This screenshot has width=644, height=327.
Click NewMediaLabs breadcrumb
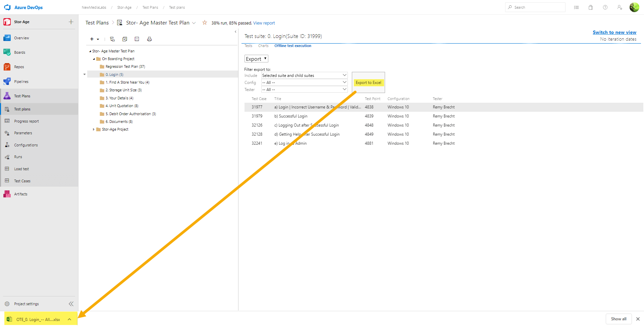coord(94,7)
